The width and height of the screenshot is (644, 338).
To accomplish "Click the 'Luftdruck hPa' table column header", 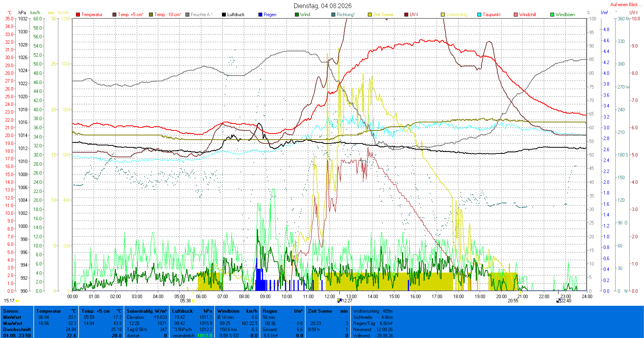I will 192,311.
